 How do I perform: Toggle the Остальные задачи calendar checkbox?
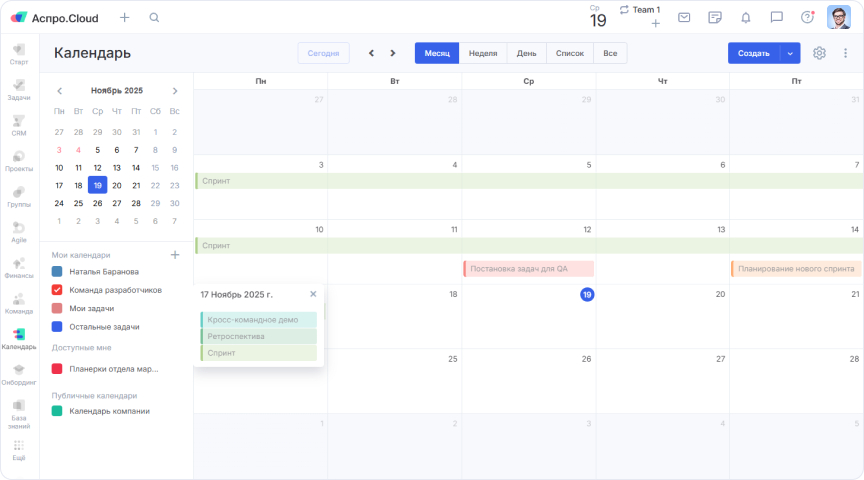point(57,326)
